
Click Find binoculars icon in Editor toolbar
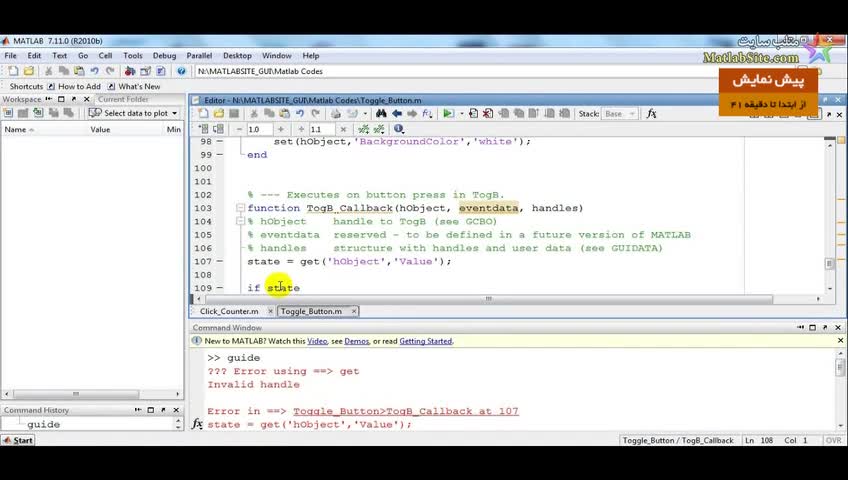tap(381, 114)
